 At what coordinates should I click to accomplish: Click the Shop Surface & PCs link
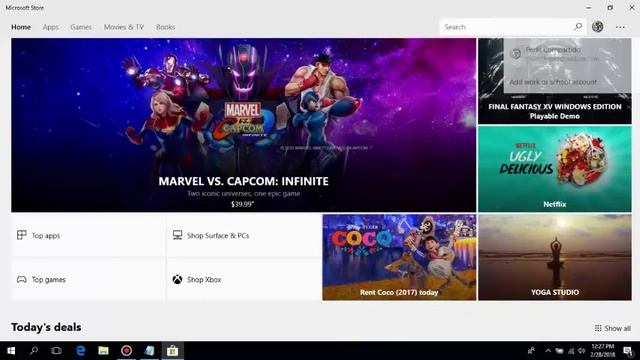pos(244,236)
